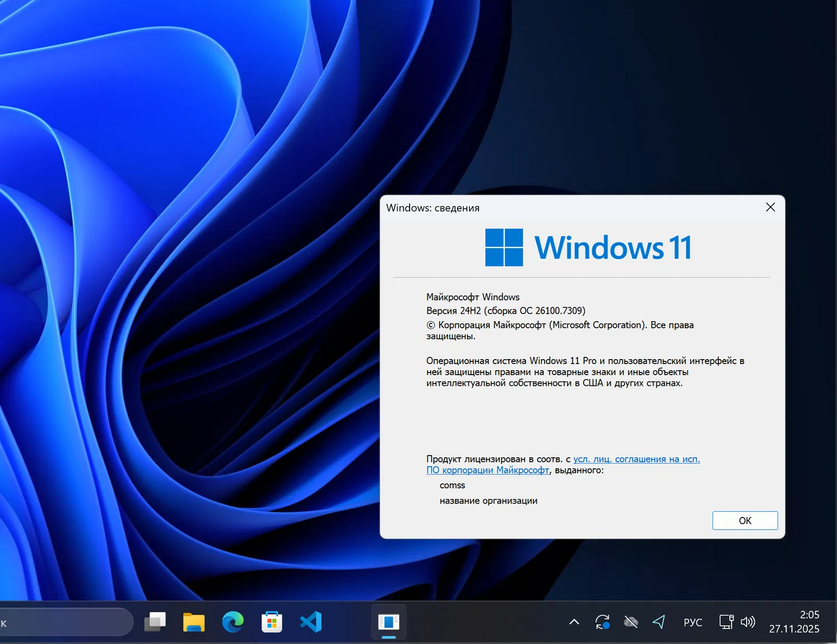Open Task View
Image resolution: width=837 pixels, height=644 pixels.
(x=155, y=622)
